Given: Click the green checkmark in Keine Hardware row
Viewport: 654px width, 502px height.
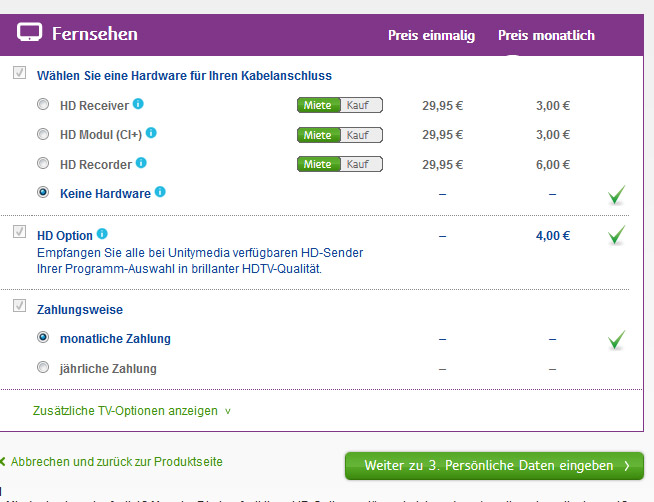Looking at the screenshot, I should (617, 195).
